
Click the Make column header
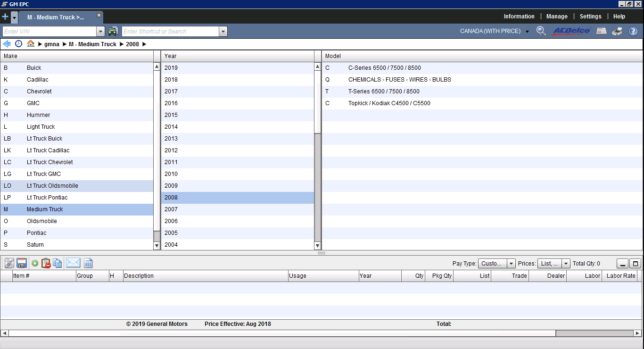pos(77,56)
